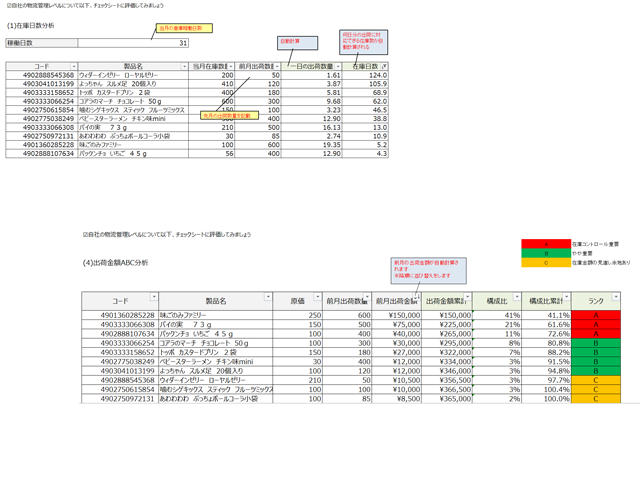Open the 出荷金額累計 filter dropdown
Viewport: 640px width, 480px height.
tap(467, 298)
